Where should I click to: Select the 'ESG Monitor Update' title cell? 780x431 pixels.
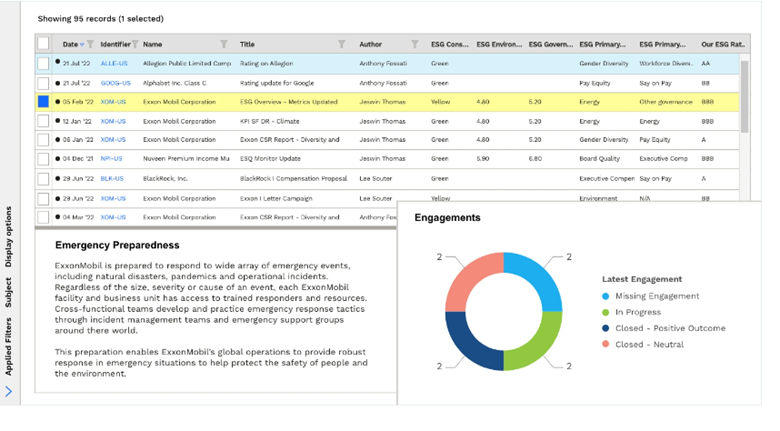pyautogui.click(x=270, y=159)
